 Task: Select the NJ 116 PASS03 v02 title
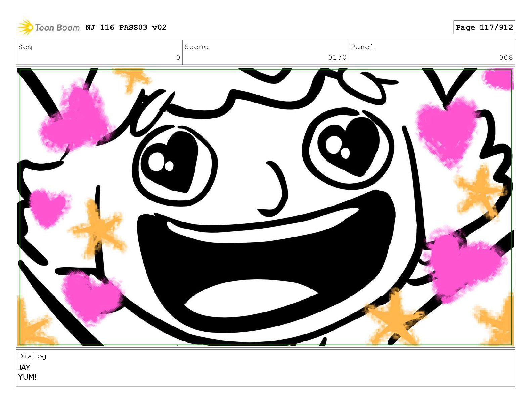click(x=126, y=27)
